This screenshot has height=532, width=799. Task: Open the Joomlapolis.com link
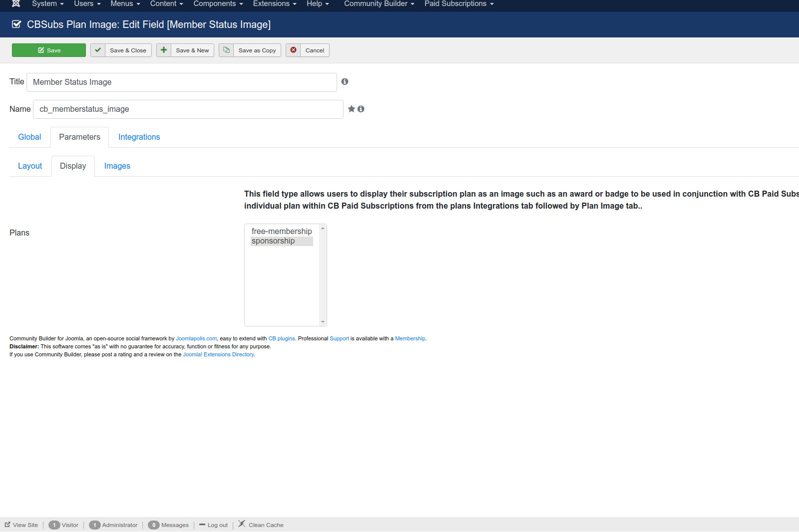[x=196, y=338]
